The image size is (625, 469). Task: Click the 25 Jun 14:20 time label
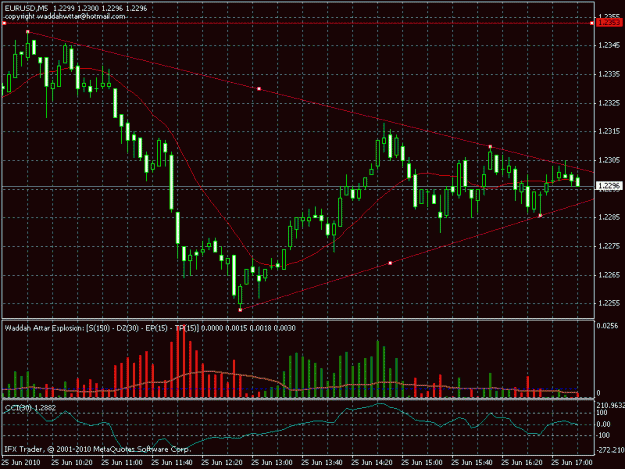click(371, 463)
